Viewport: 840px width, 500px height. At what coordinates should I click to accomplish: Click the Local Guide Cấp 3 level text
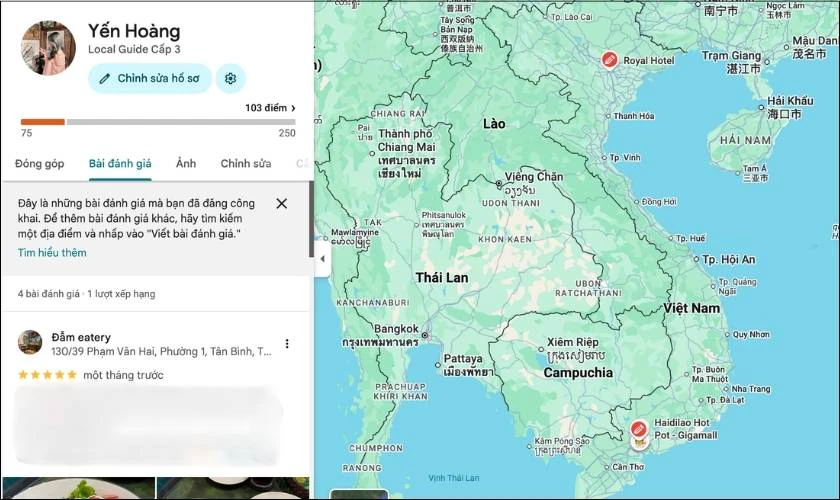[134, 49]
